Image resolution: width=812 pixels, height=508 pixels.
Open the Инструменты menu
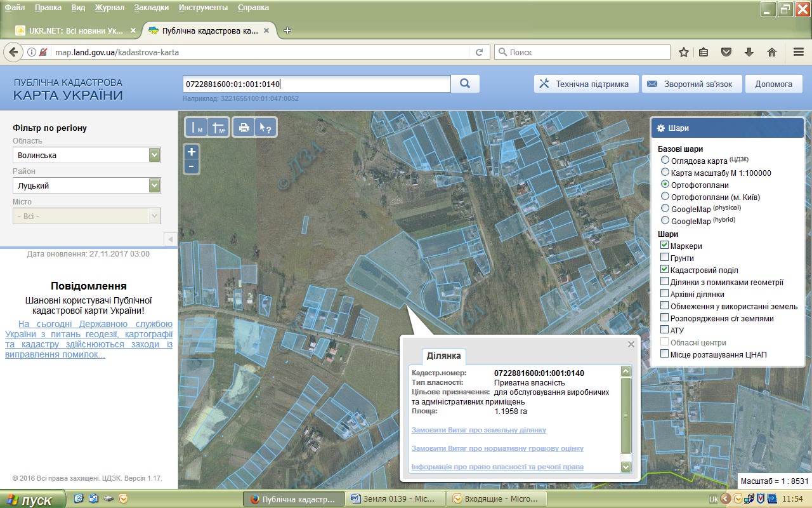tap(204, 8)
